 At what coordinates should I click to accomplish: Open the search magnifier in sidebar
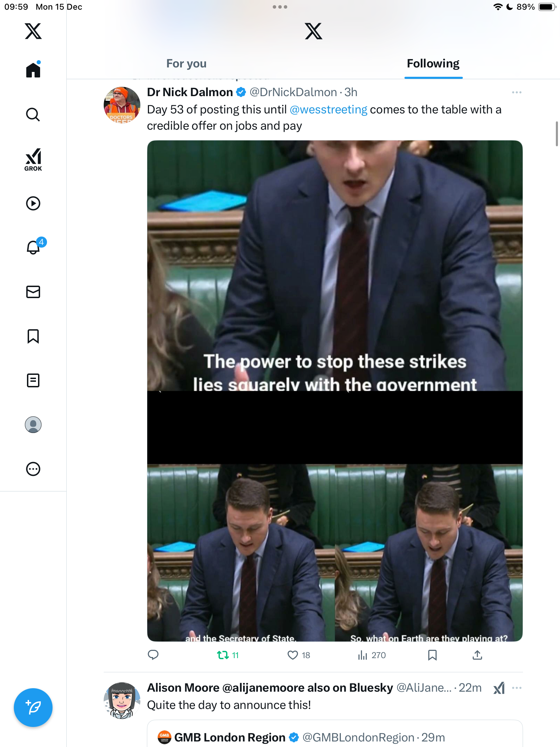pyautogui.click(x=33, y=114)
